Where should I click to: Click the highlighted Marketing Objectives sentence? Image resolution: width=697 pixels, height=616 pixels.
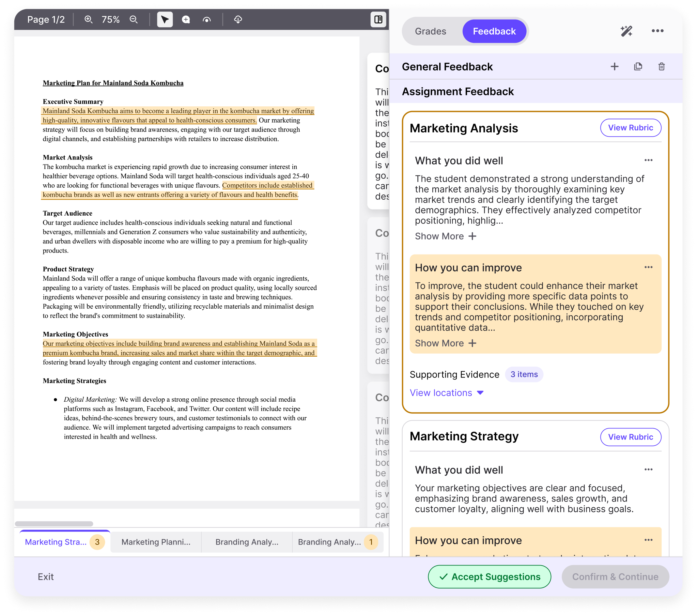[x=179, y=348]
